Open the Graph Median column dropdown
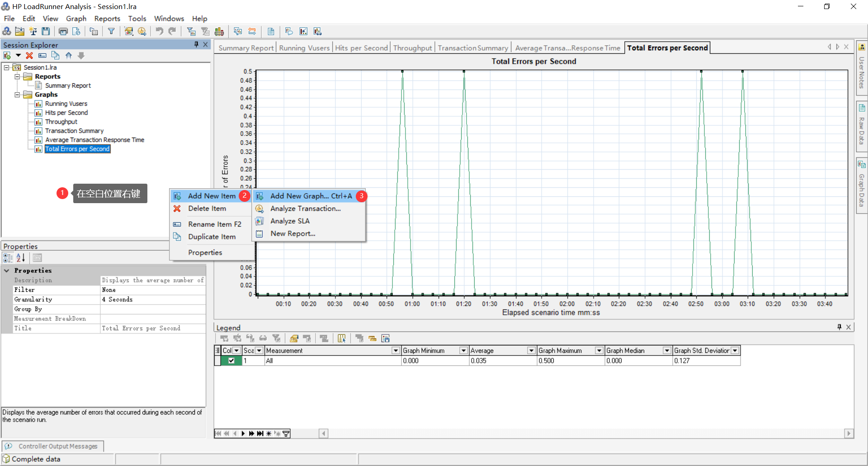The image size is (868, 466). [x=667, y=351]
